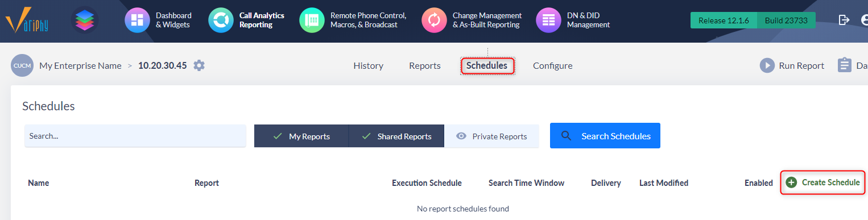868x220 pixels.
Task: Open the stacked layers product icon
Action: click(85, 20)
